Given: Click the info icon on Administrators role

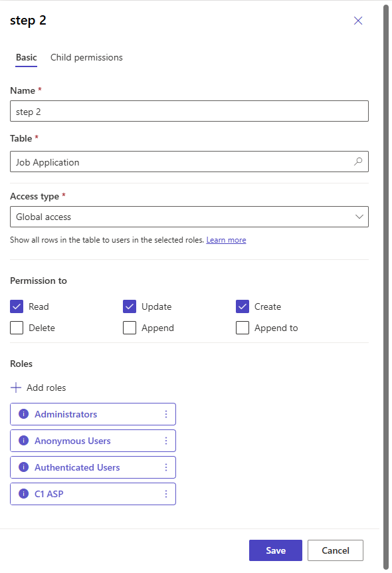Looking at the screenshot, I should click(x=22, y=413).
